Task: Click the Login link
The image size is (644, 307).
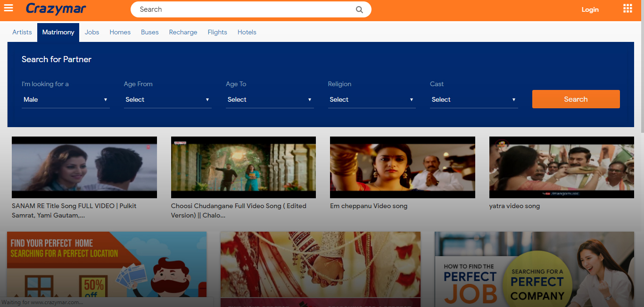Action: pyautogui.click(x=590, y=9)
